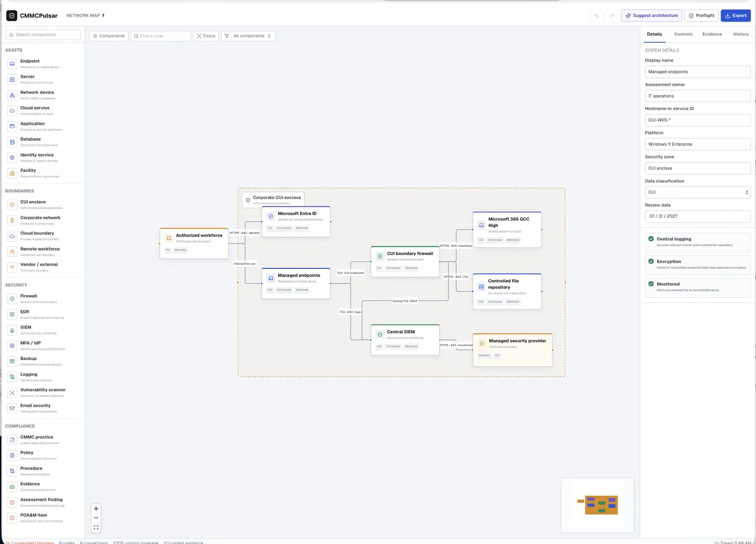This screenshot has width=756, height=544.
Task: Click the undo arrow in the top toolbar
Action: (x=596, y=16)
